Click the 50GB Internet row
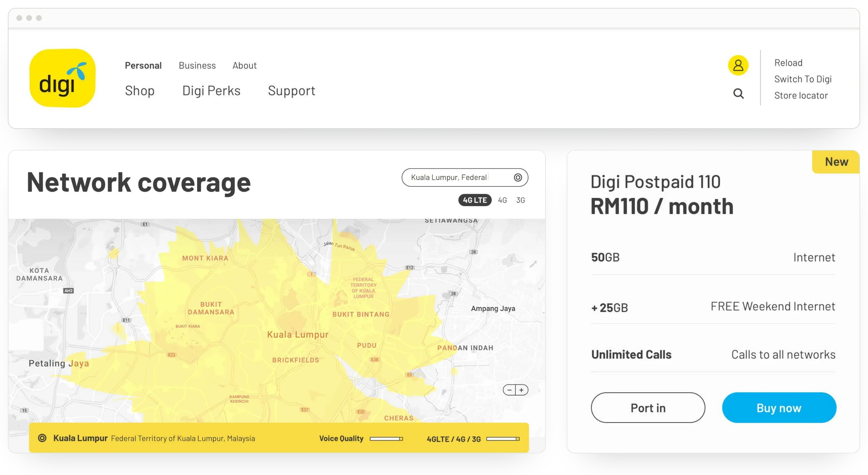This screenshot has width=868, height=475. [713, 257]
